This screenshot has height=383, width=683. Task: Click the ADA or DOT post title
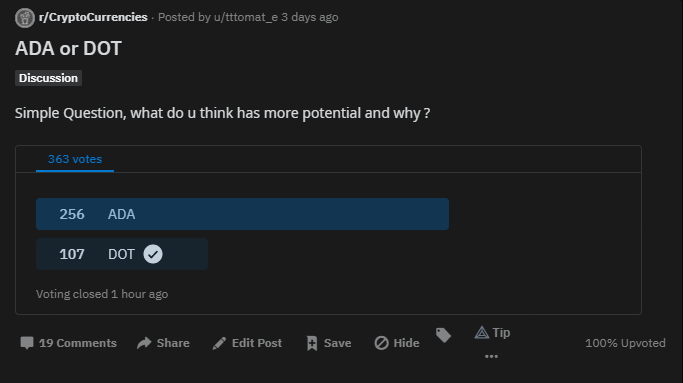[68, 48]
